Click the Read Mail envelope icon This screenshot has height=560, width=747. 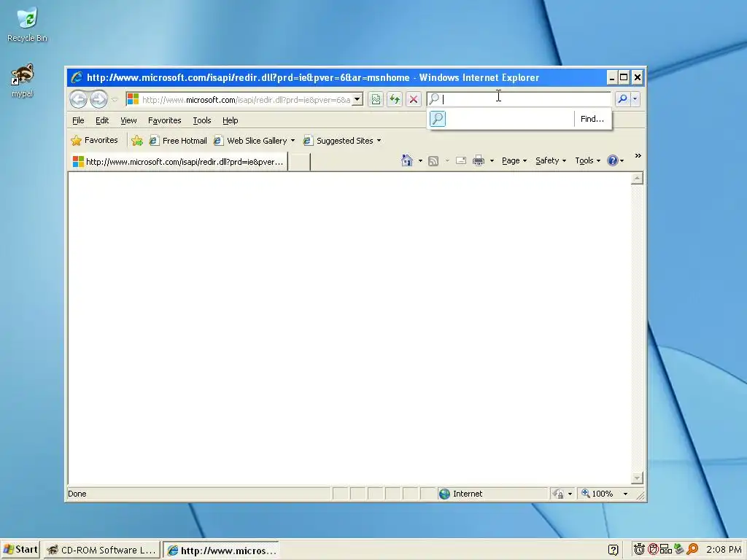pyautogui.click(x=461, y=160)
